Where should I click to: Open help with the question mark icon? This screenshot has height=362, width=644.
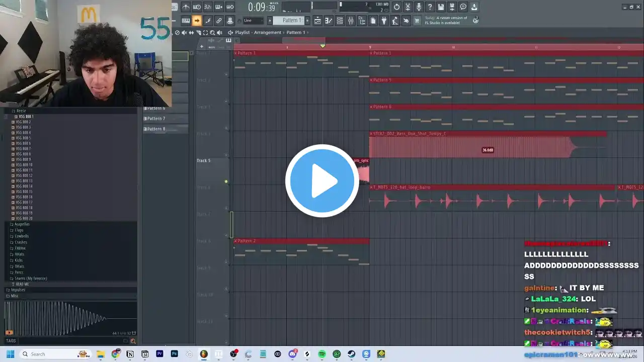430,7
